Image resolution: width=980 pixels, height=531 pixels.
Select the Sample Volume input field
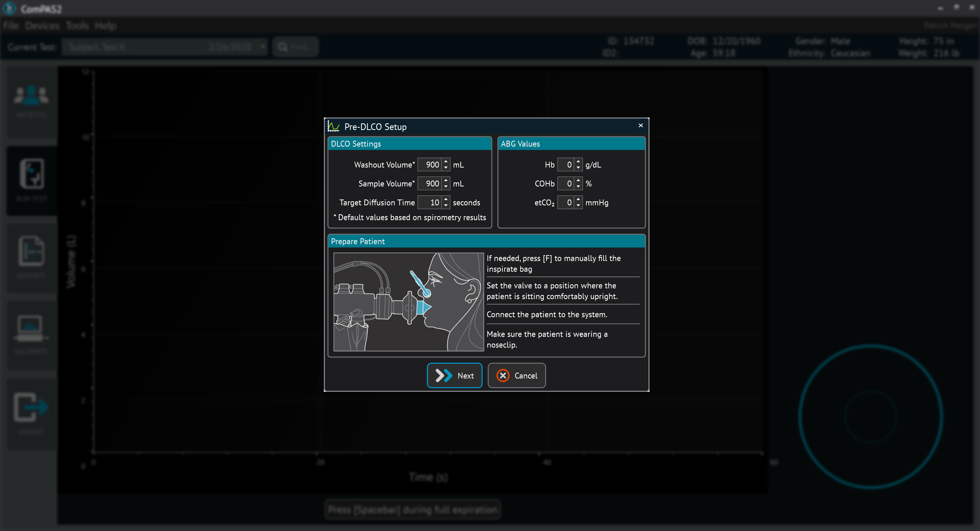(430, 183)
